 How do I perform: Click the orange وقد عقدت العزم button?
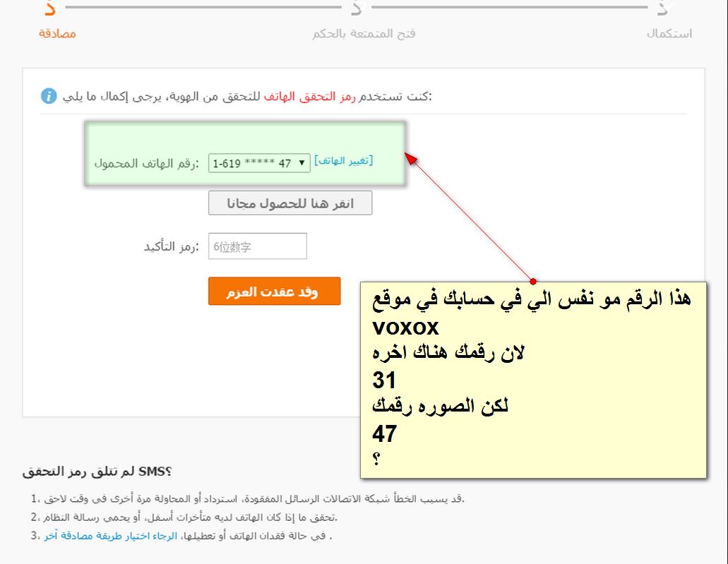pos(274,292)
